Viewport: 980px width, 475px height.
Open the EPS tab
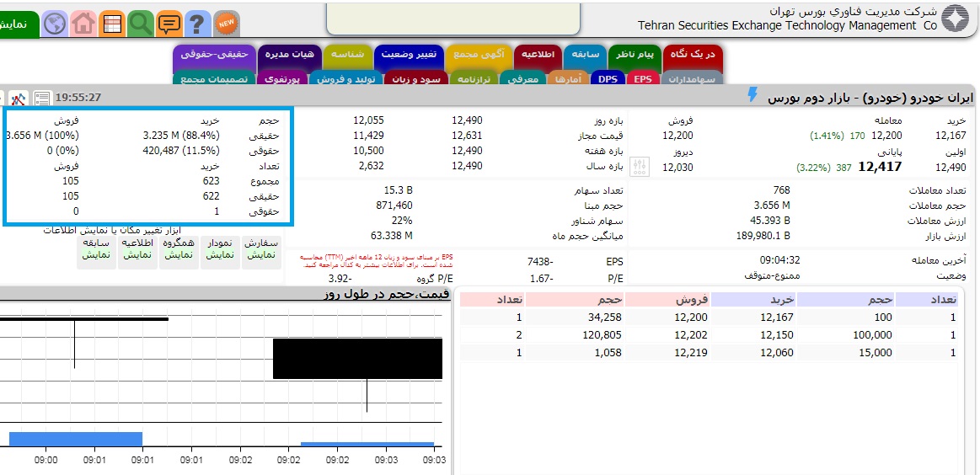pyautogui.click(x=642, y=79)
